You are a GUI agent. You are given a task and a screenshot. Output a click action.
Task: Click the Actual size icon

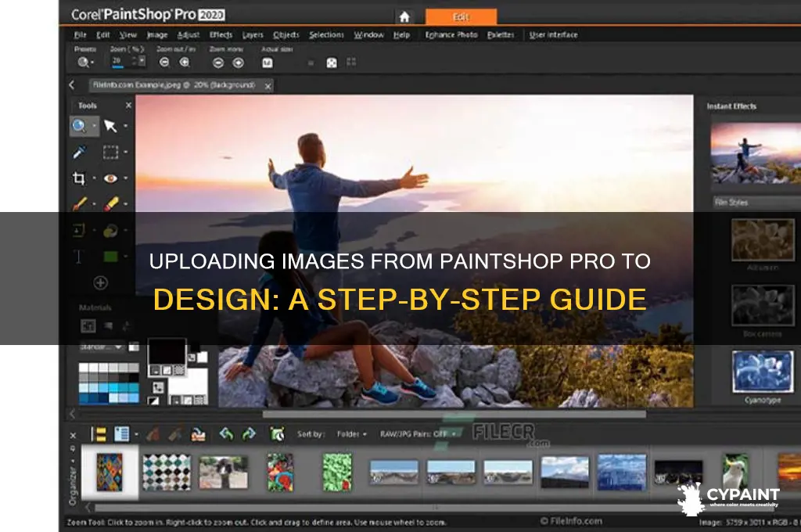pyautogui.click(x=268, y=63)
